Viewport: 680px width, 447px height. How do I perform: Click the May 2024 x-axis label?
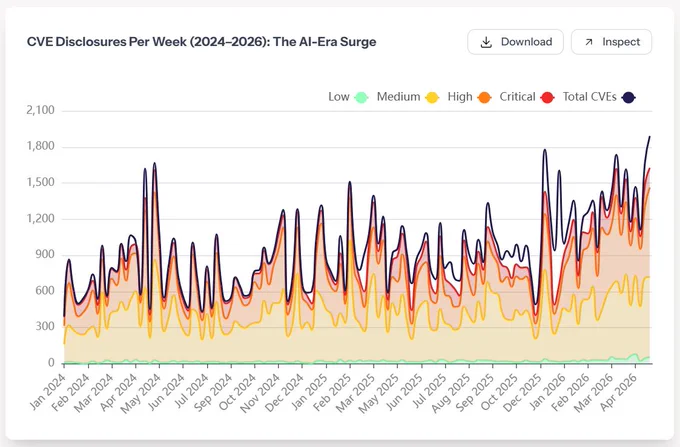pyautogui.click(x=141, y=392)
